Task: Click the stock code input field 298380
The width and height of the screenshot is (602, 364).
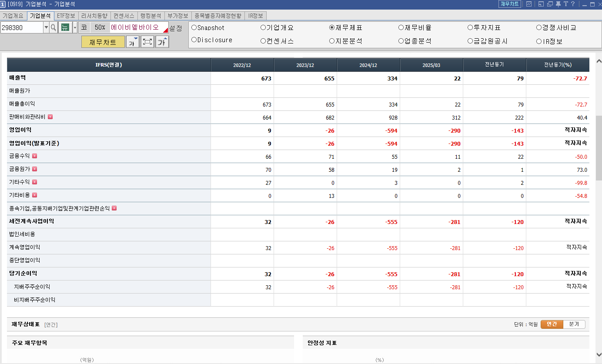Action: 22,27
